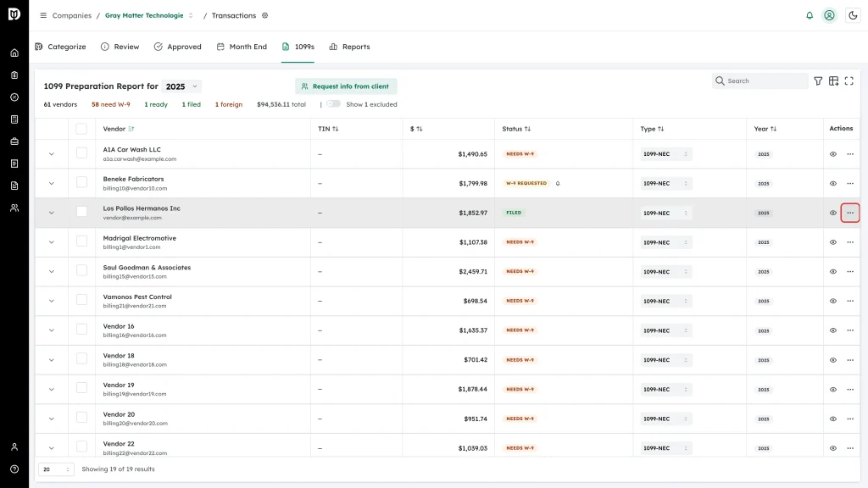This screenshot has height=488, width=868.
Task: Click W-9 REQUESTED status for Beneke Fabricators
Action: pyautogui.click(x=526, y=183)
